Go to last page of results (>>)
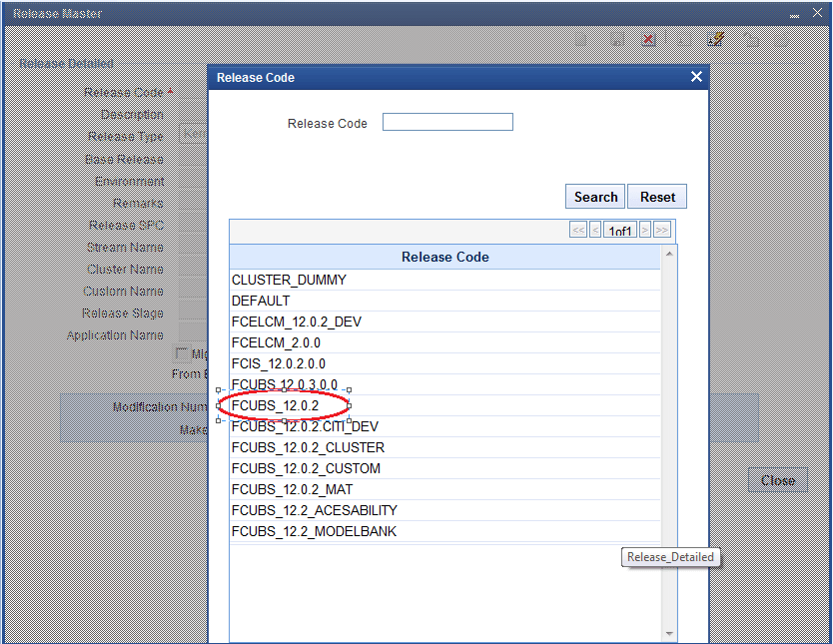This screenshot has width=833, height=644. coord(662,230)
